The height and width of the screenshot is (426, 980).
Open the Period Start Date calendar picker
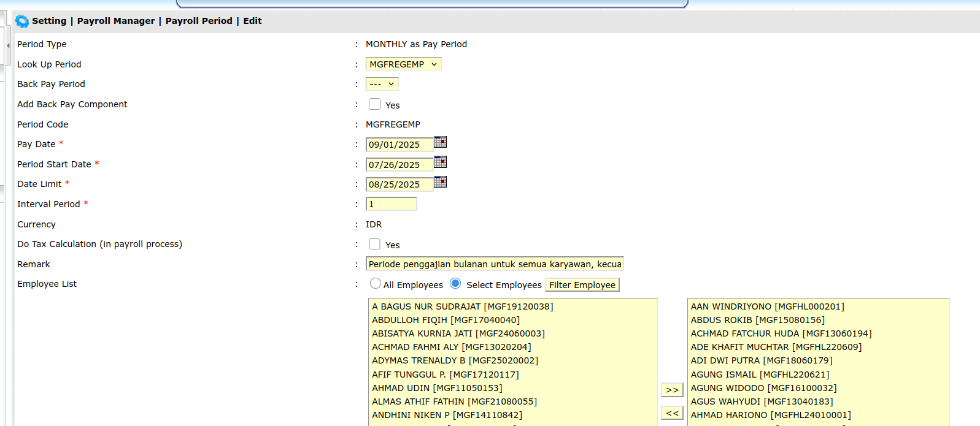coord(440,162)
